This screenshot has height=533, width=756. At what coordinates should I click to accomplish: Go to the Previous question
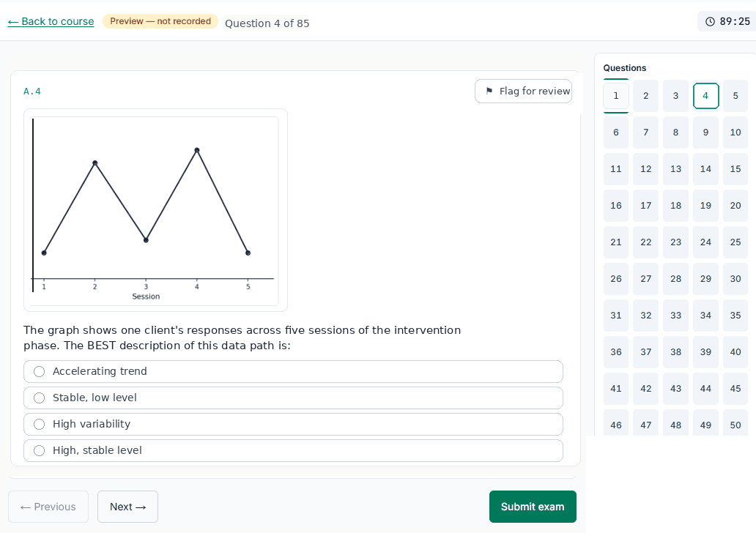[48, 507]
